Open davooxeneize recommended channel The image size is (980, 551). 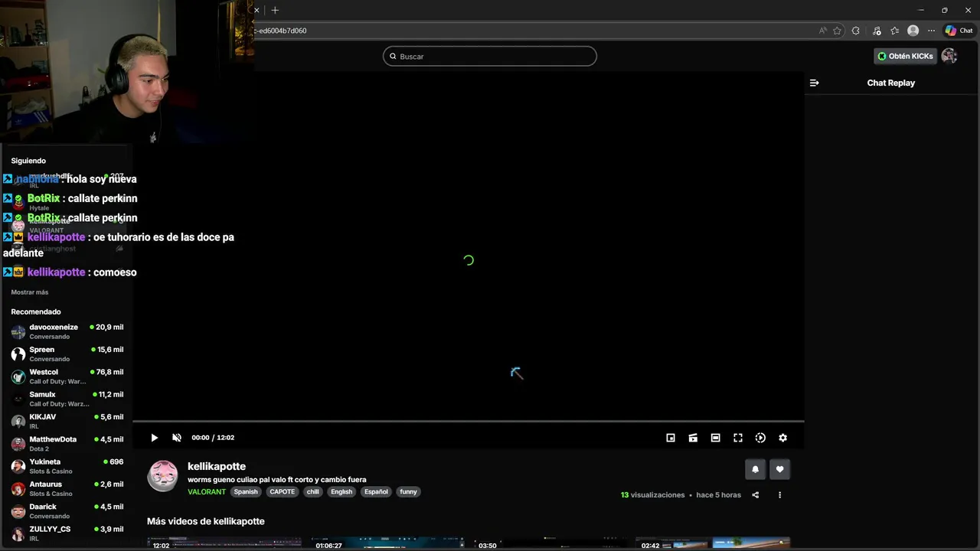point(67,331)
